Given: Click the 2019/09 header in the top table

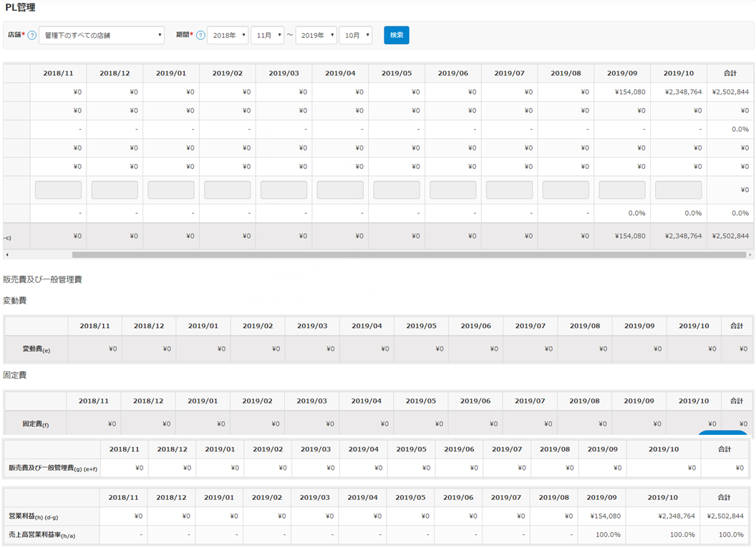Looking at the screenshot, I should (621, 73).
